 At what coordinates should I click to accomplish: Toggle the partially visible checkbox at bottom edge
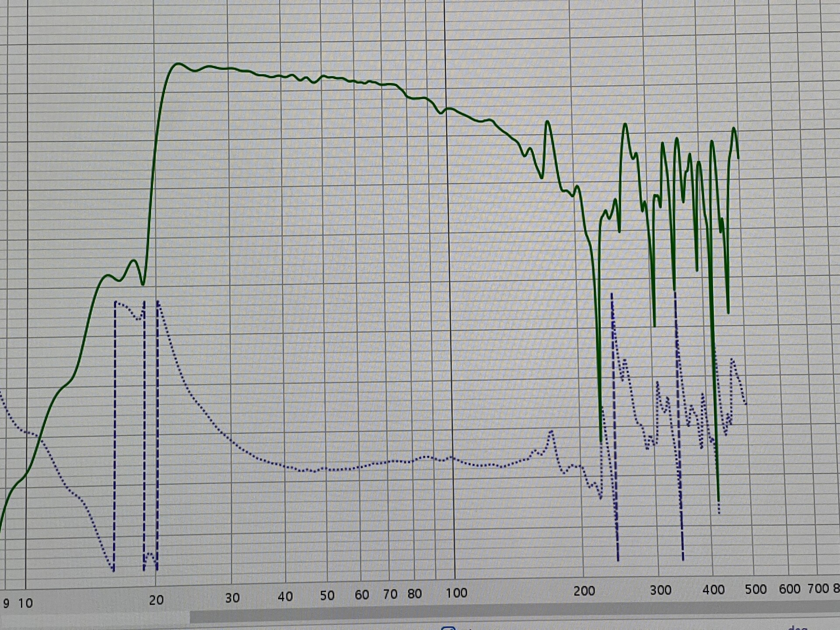(x=448, y=628)
